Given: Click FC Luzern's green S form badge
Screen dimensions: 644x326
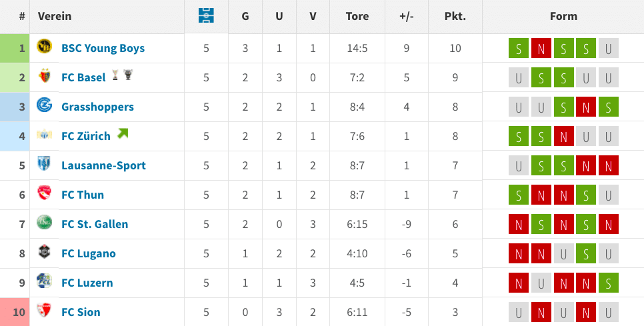Looking at the screenshot, I should pos(608,283).
